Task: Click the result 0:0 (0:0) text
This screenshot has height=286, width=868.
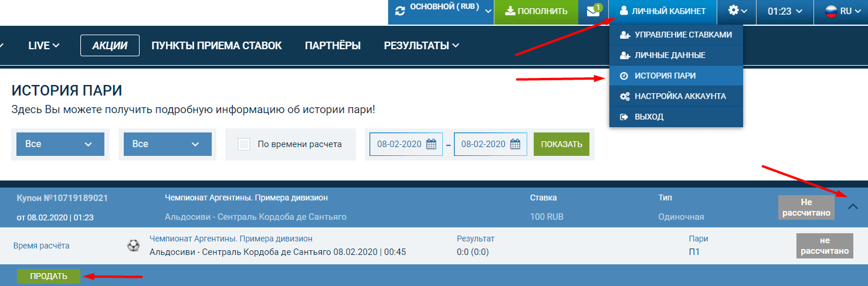Action: coord(473,252)
